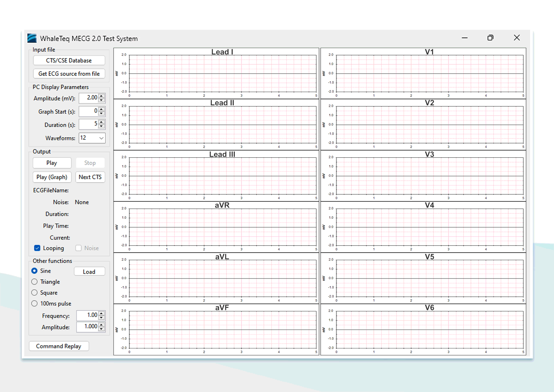The width and height of the screenshot is (554, 392).
Task: Click the Frequency value field
Action: point(88,315)
